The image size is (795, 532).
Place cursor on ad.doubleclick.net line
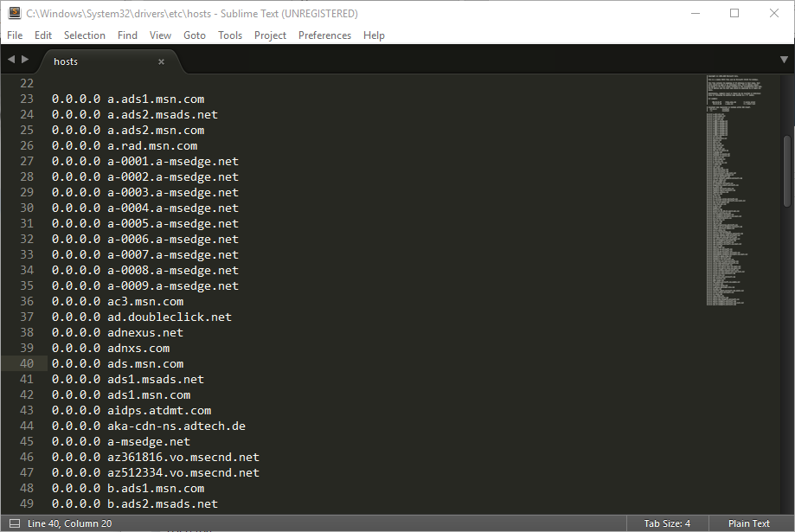point(169,317)
